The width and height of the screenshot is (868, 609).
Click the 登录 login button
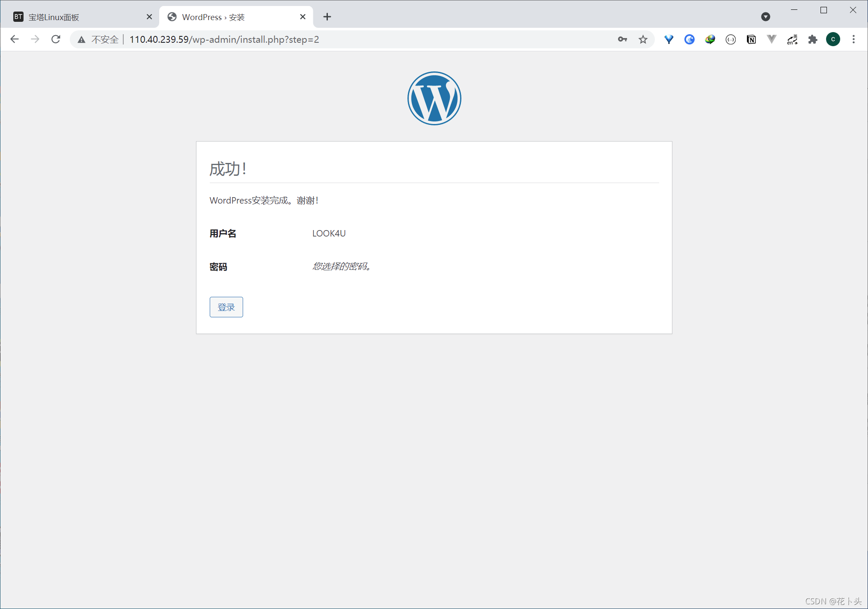coord(226,307)
